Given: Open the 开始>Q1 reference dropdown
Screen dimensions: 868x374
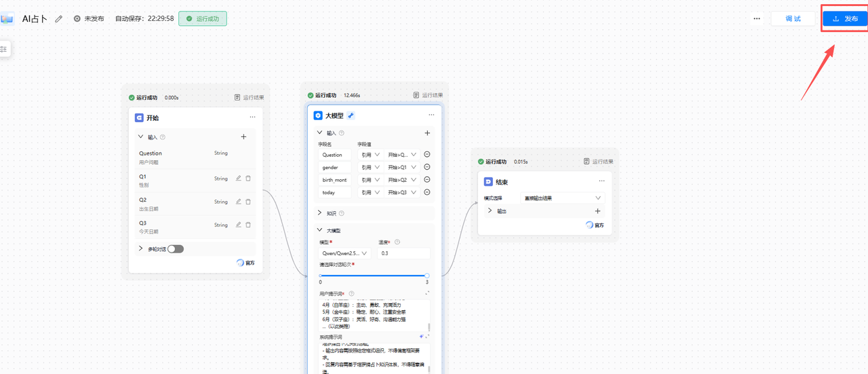Looking at the screenshot, I should pos(402,167).
